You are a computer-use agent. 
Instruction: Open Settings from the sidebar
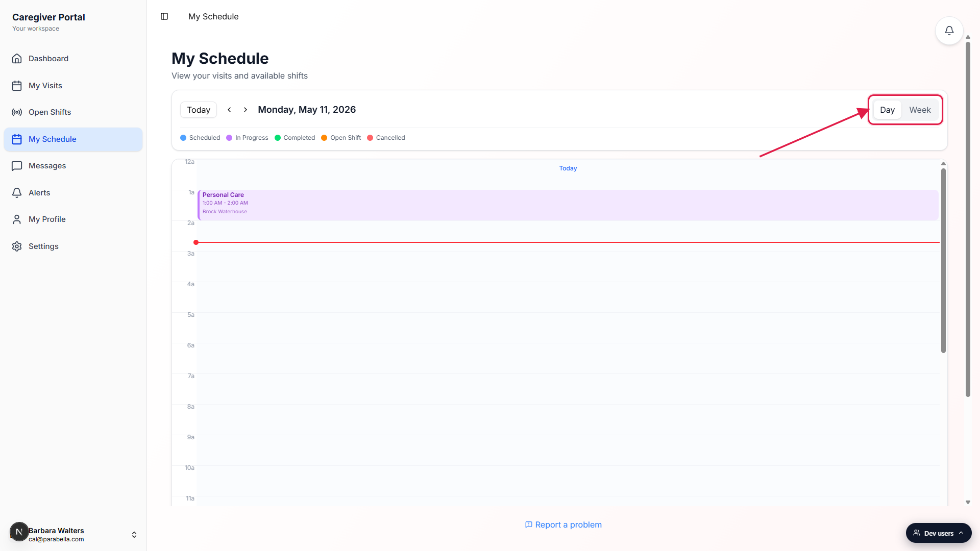(x=73, y=246)
